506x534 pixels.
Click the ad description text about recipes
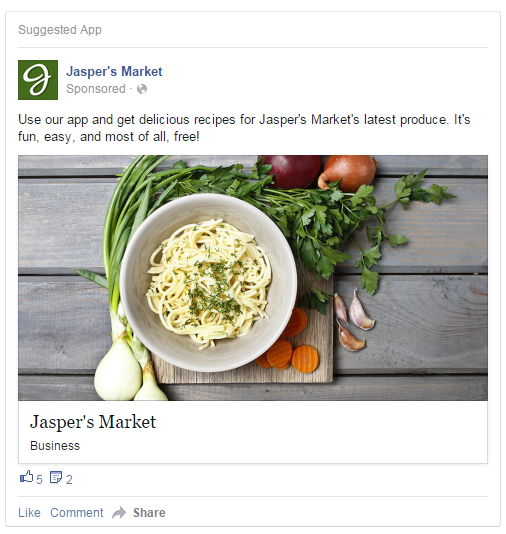(x=244, y=128)
